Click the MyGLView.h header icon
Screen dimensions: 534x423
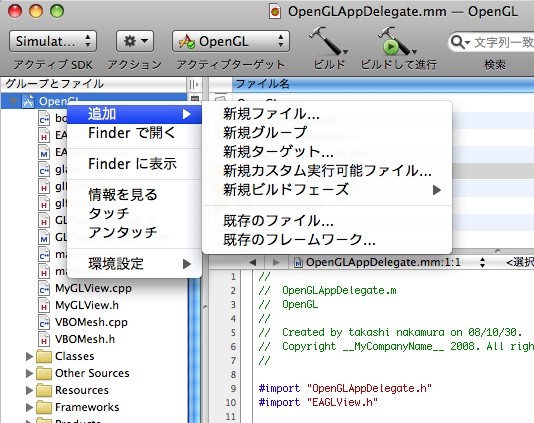click(44, 305)
